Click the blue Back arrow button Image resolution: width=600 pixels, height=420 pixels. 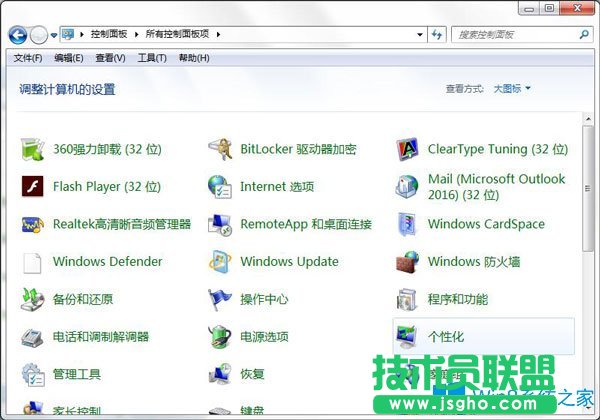click(18, 35)
